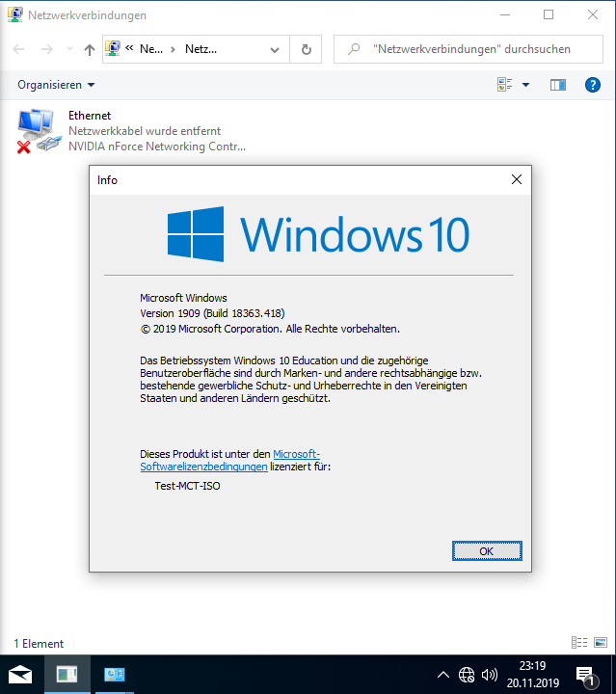This screenshot has width=616, height=694.
Task: Expand the address bar history dropdown
Action: (275, 49)
